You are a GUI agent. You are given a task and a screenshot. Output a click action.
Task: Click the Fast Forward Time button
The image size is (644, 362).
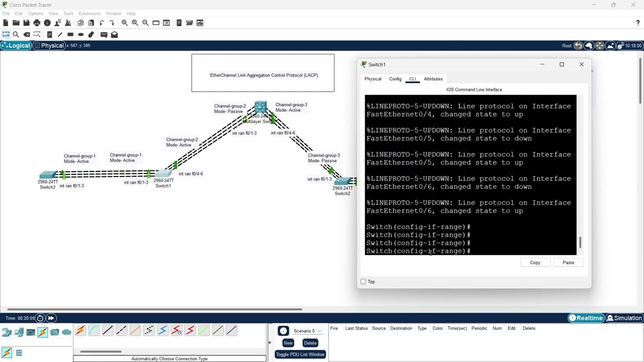(x=51, y=318)
